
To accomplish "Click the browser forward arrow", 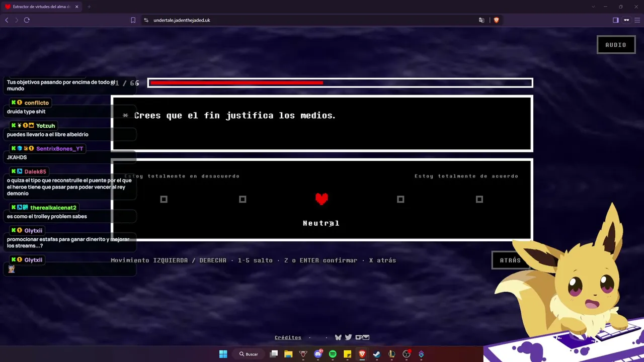I will click(x=16, y=20).
